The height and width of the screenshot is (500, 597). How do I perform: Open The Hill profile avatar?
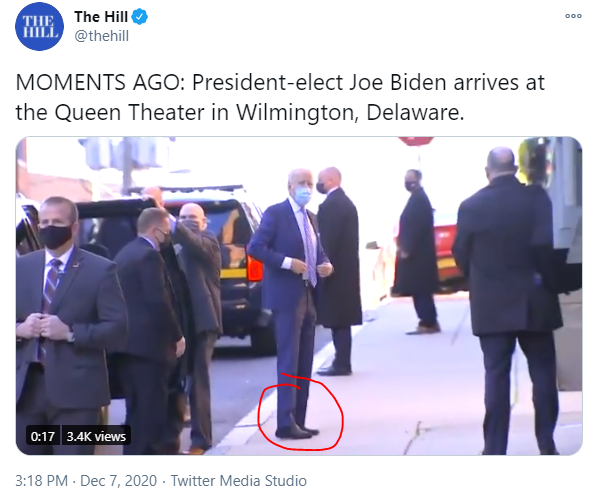(x=39, y=26)
